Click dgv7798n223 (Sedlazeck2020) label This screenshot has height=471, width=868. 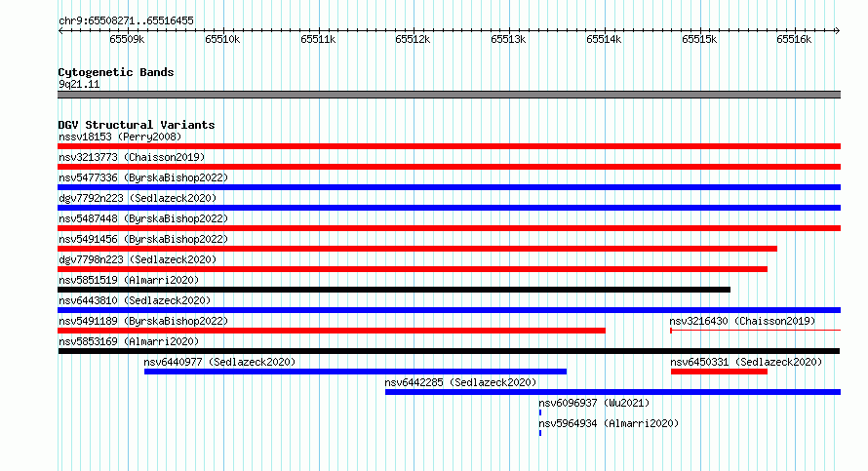coord(138,259)
